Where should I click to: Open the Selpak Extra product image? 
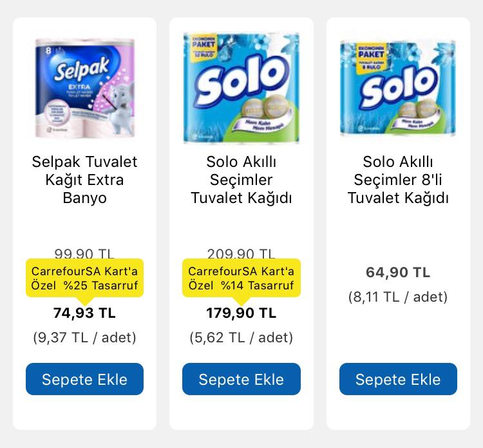click(x=84, y=87)
